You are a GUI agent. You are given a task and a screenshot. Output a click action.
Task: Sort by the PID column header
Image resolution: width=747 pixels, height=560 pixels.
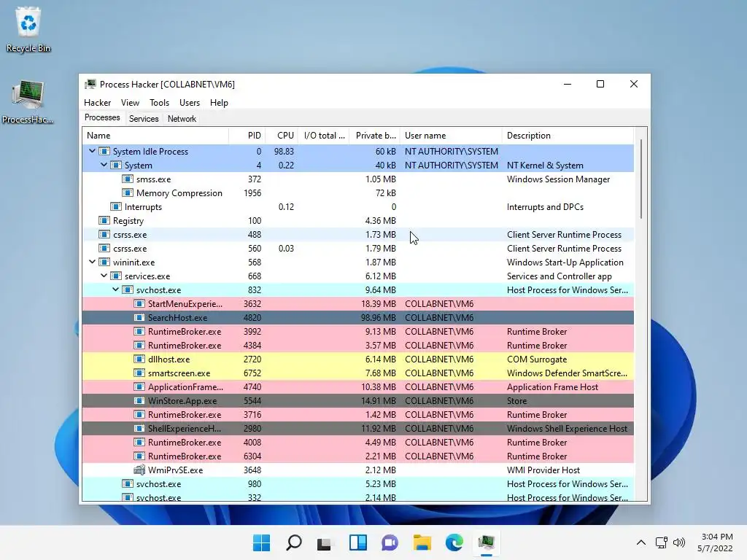tap(247, 136)
